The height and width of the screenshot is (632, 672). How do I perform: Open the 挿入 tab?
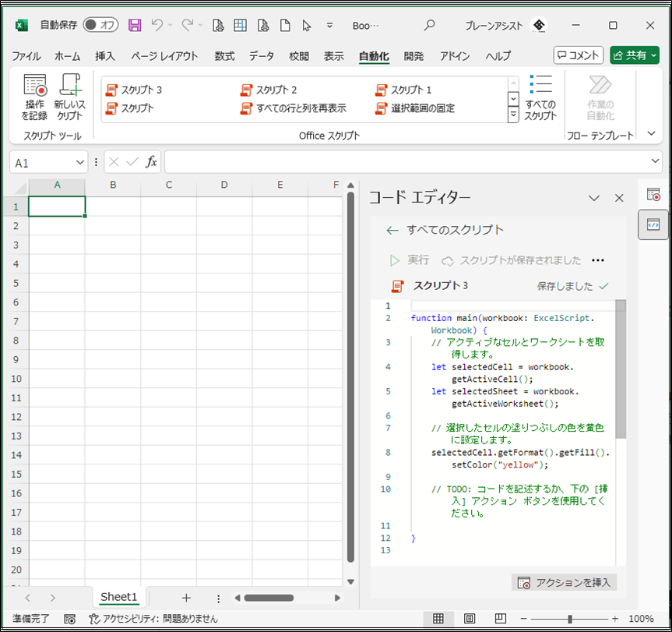105,56
